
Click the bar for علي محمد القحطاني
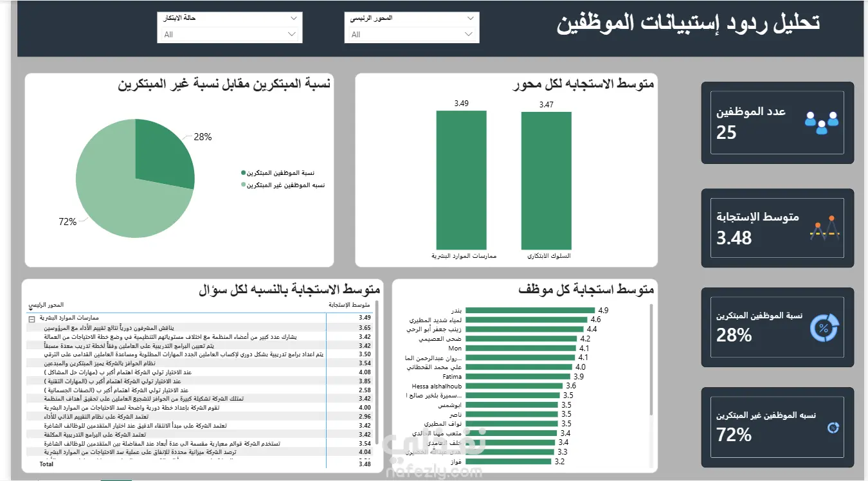pyautogui.click(x=518, y=367)
